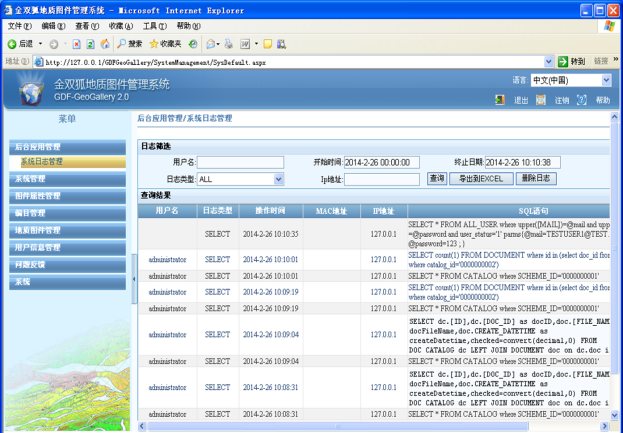Select System Log Management (系统日志管理) in sidebar
The image size is (623, 433).
pyautogui.click(x=41, y=161)
